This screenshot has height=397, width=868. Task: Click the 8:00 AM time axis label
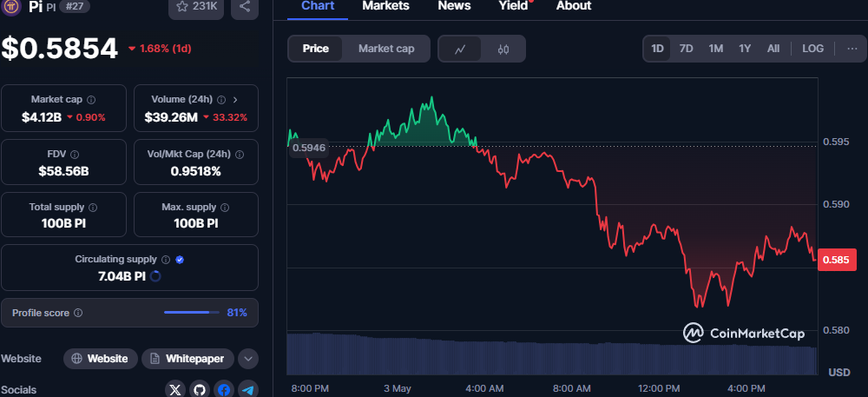(572, 388)
